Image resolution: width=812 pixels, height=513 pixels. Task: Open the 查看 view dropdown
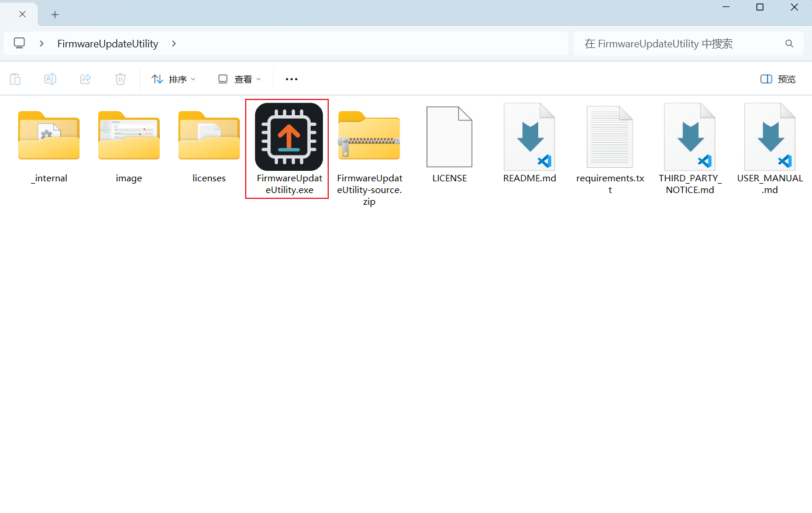(x=239, y=79)
